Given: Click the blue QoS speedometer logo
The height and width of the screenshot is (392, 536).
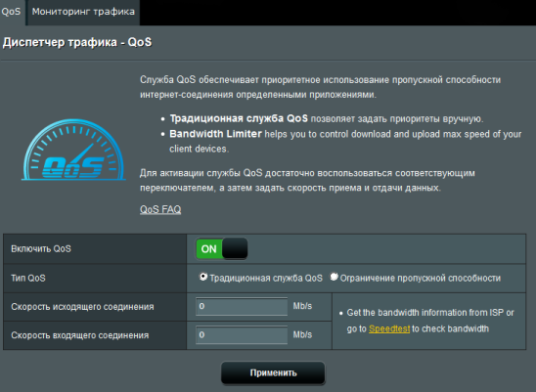Looking at the screenshot, I should coord(73,150).
